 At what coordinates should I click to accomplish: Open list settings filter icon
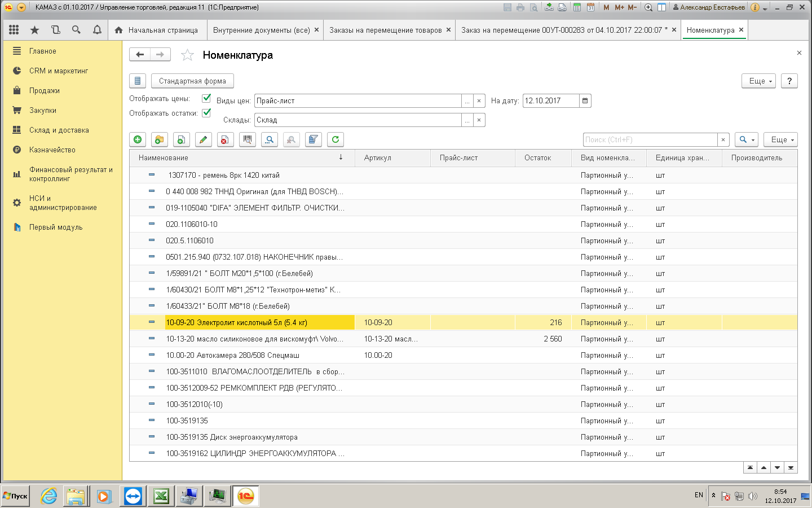tap(314, 139)
